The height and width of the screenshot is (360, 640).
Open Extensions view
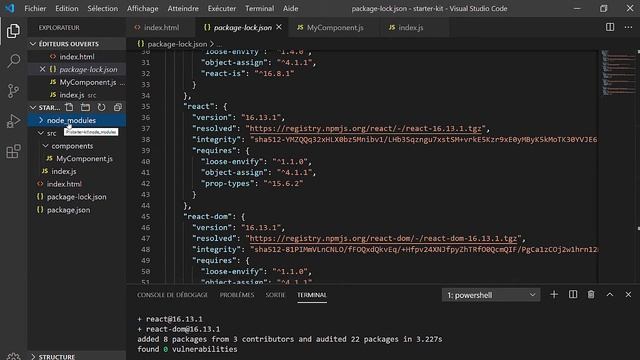pyautogui.click(x=13, y=151)
